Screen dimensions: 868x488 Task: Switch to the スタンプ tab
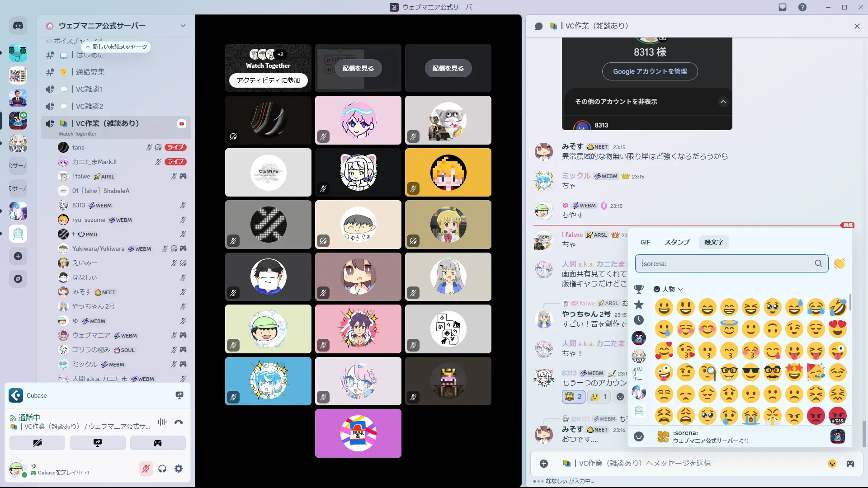[x=677, y=242]
